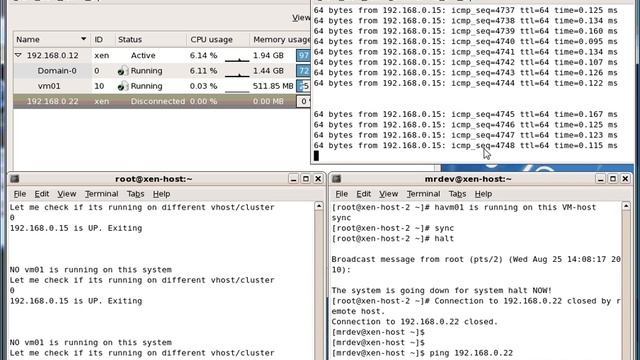Click the ping 192.168.0.22 command line

(x=422, y=353)
